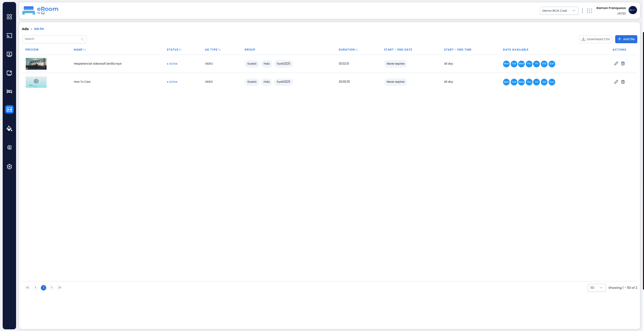Open the Demo BCN Cast property dropdown

[x=559, y=11]
